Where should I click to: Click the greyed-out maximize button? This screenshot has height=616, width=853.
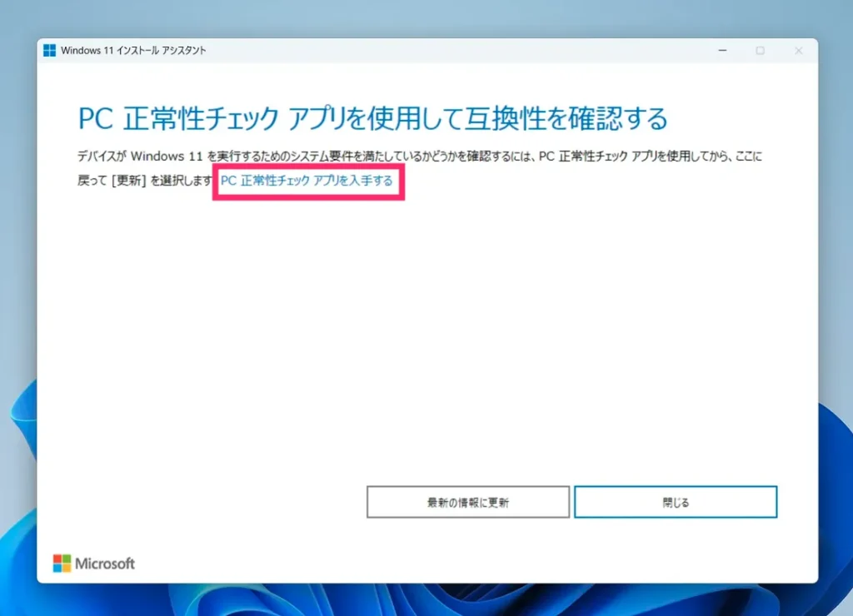coord(760,51)
